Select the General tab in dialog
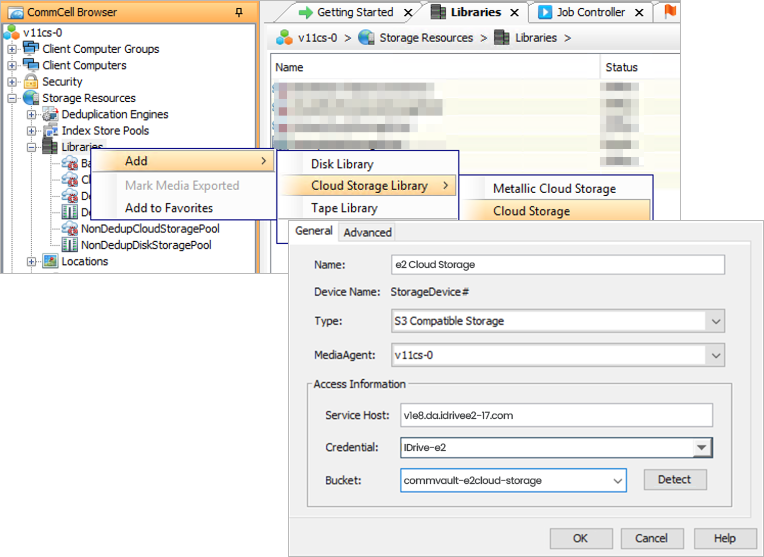764x557 pixels. (314, 231)
